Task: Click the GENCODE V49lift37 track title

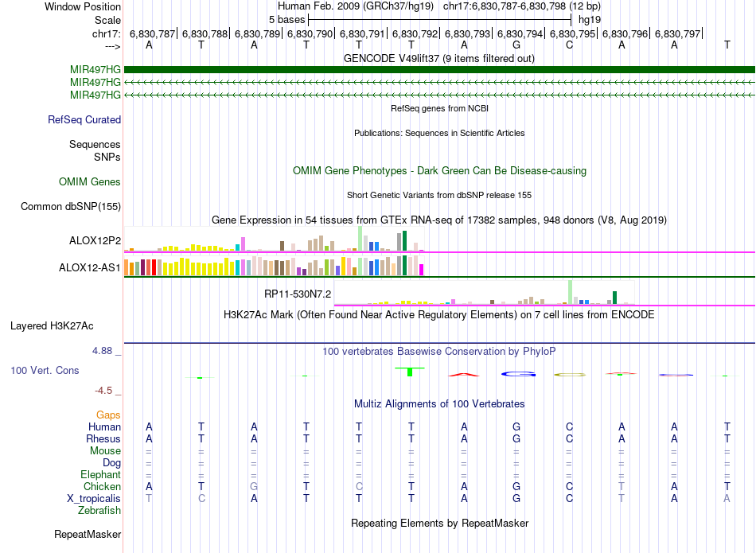Action: point(439,58)
